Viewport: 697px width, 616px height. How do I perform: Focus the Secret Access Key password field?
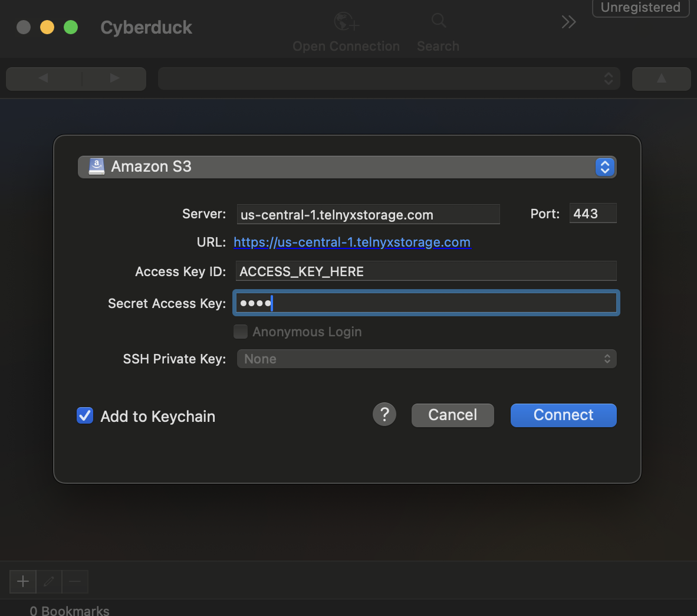(426, 303)
